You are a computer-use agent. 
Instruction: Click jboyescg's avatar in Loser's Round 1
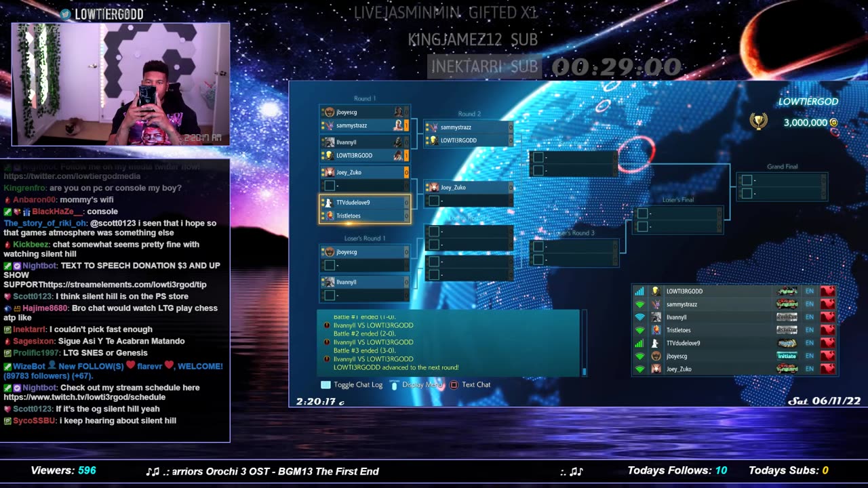[329, 252]
